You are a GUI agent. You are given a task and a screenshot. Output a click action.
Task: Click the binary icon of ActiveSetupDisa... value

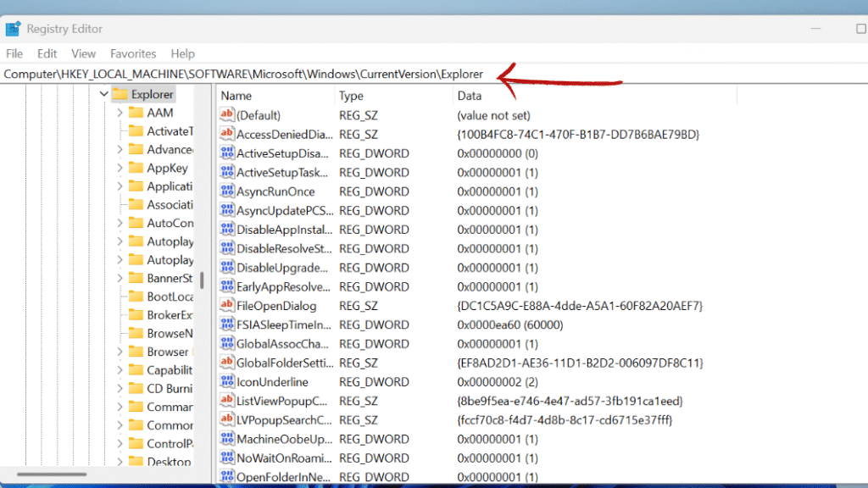pos(227,153)
